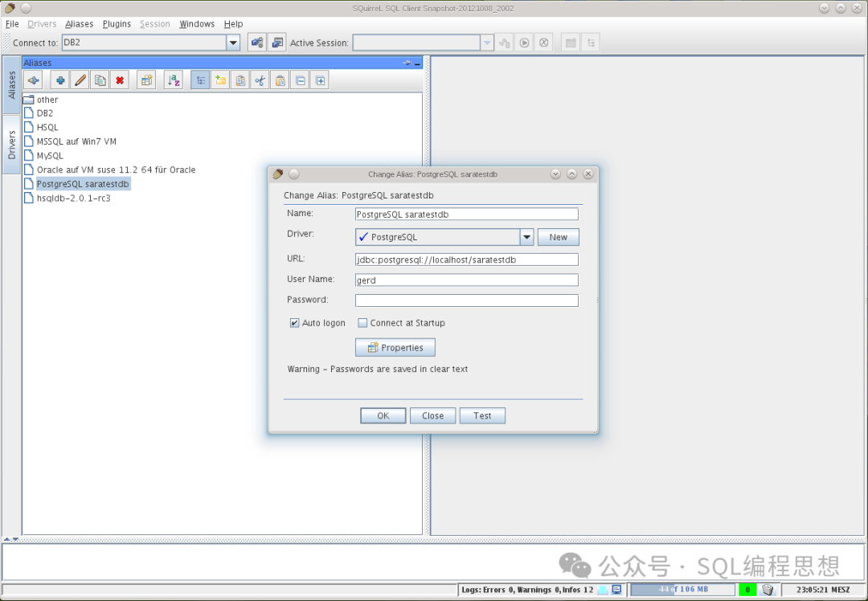
Task: Click the A-Z sort aliases icon
Action: [173, 80]
